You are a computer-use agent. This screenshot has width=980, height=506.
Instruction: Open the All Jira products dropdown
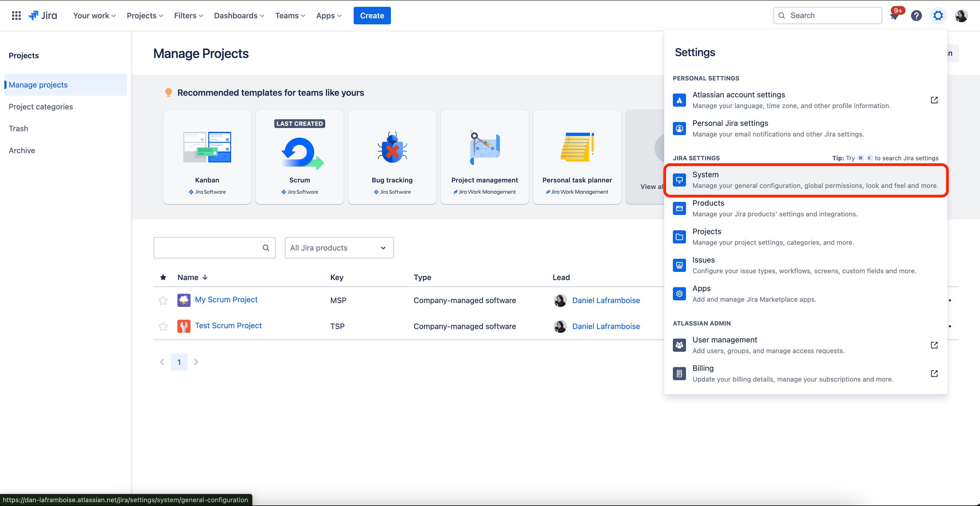coord(339,248)
